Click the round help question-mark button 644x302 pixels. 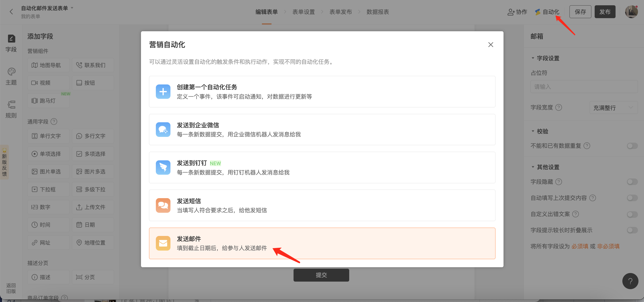pyautogui.click(x=630, y=281)
